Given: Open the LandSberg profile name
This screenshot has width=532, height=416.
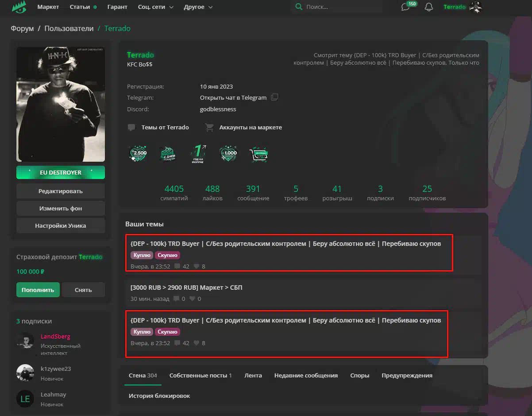Looking at the screenshot, I should click(x=55, y=336).
